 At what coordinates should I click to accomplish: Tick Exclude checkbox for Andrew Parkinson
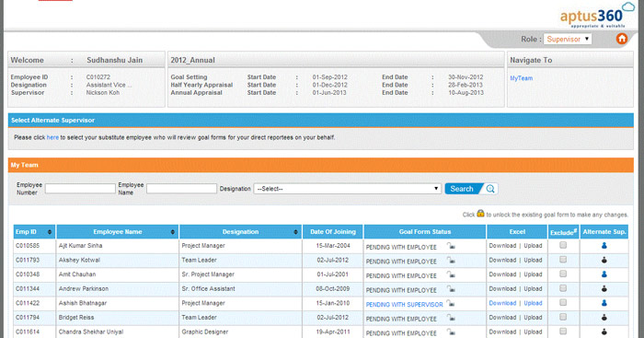tap(563, 288)
